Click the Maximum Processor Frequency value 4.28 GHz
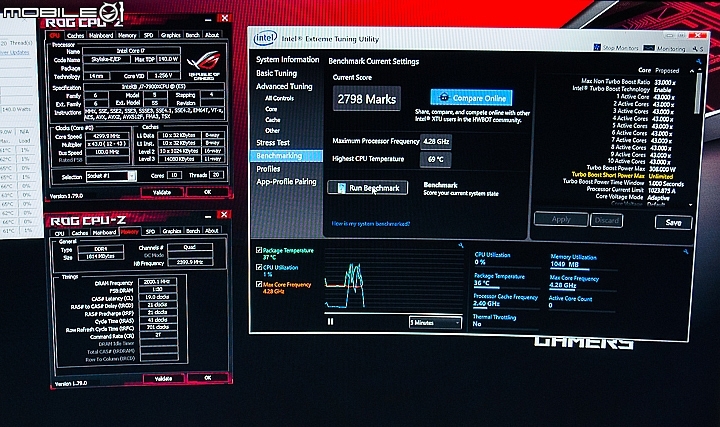 [436, 141]
